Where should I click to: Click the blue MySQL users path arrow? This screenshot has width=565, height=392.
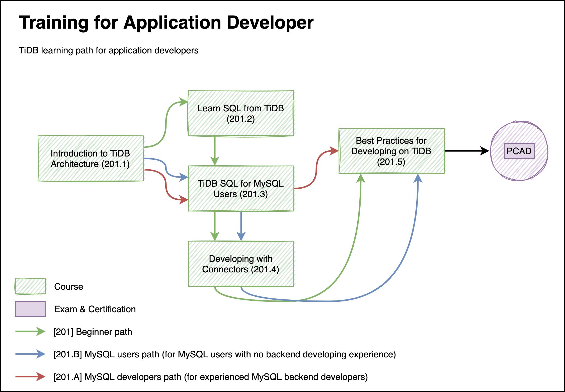(30, 354)
